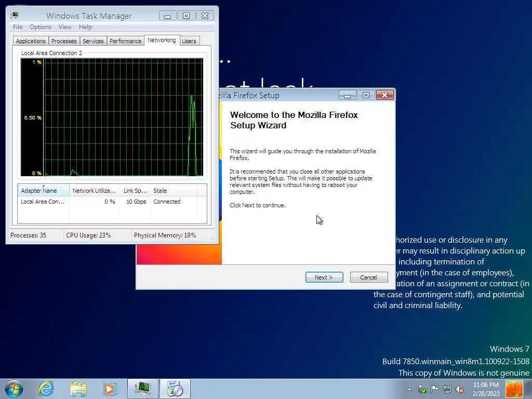Click the Processes: 35 status bar entry
Image resolution: width=532 pixels, height=399 pixels.
28,235
